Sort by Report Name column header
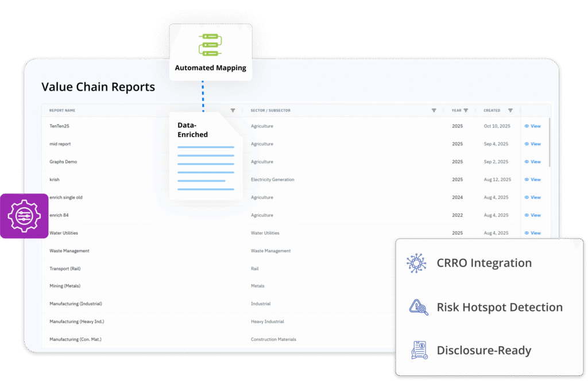 pos(62,110)
